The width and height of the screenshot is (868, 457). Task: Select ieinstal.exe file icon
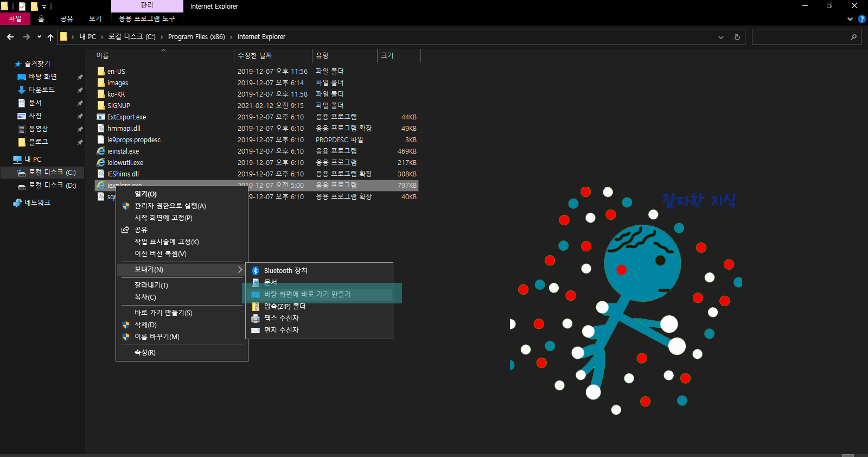pyautogui.click(x=101, y=151)
